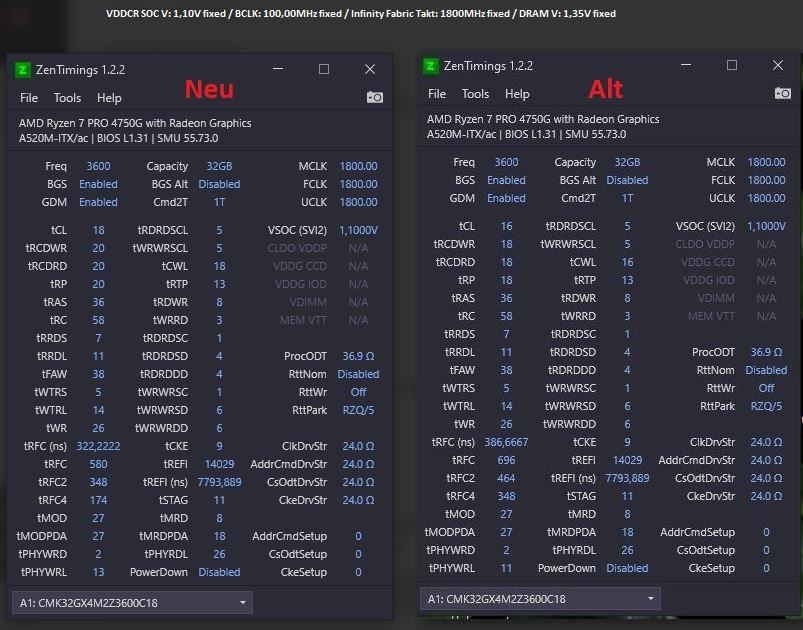Click the CkeSetup value 0 in the Neu window
The width and height of the screenshot is (803, 630).
[358, 572]
